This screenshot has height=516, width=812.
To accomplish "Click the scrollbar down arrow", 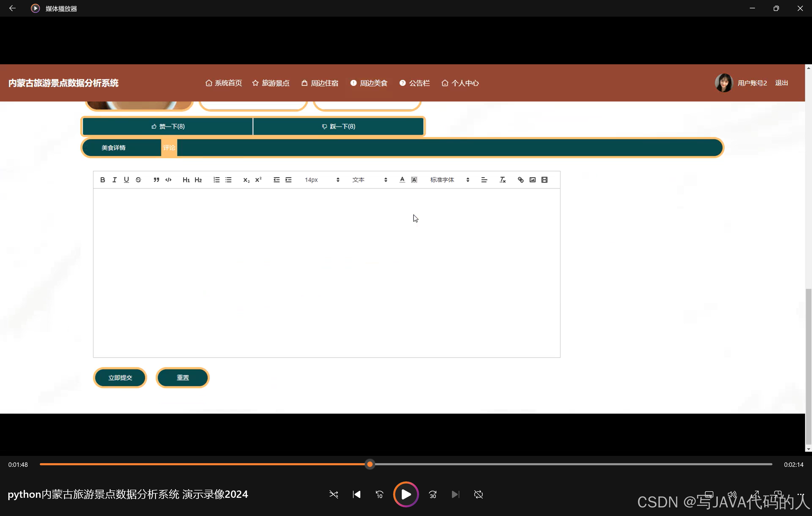I will [x=808, y=449].
